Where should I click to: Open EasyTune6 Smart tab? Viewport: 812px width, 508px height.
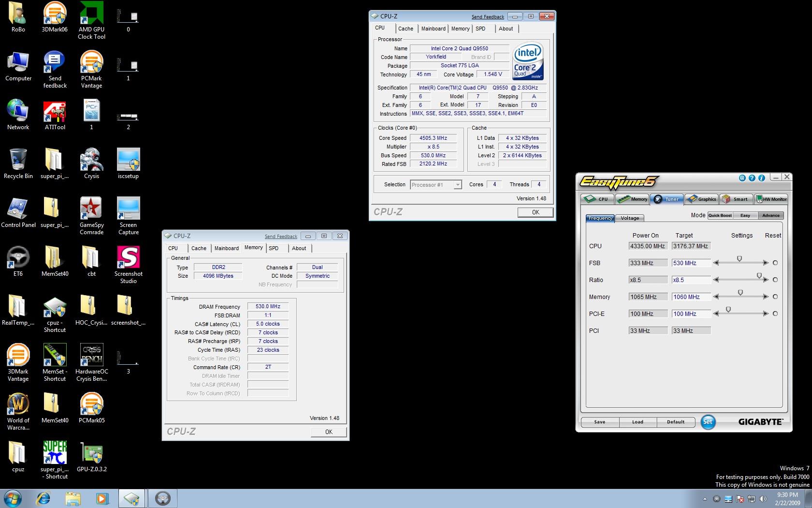(x=737, y=199)
